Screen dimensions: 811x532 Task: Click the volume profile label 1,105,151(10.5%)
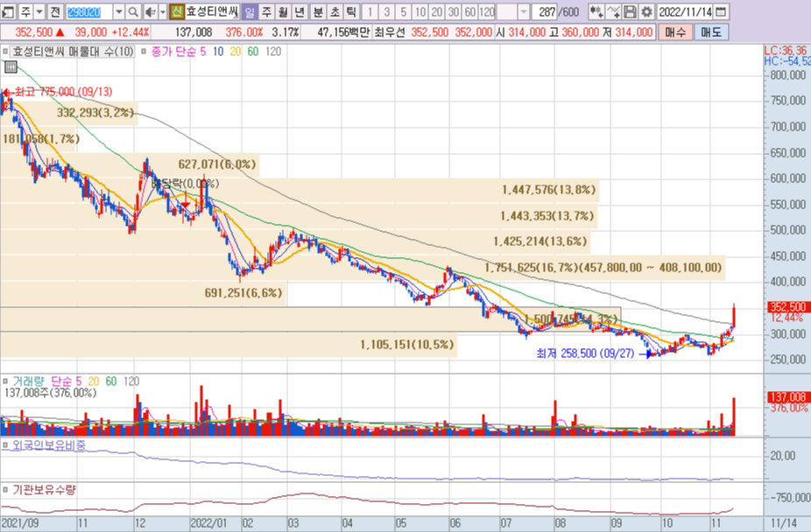tap(407, 344)
